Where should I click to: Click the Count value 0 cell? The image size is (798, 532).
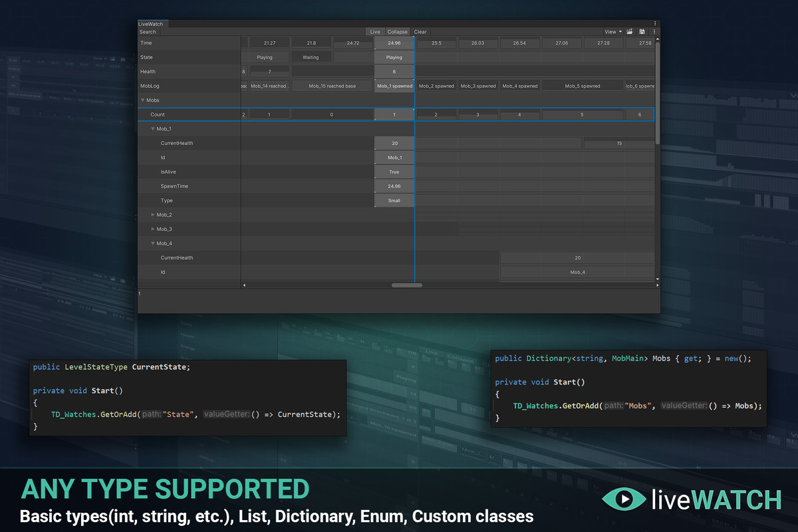coord(332,114)
